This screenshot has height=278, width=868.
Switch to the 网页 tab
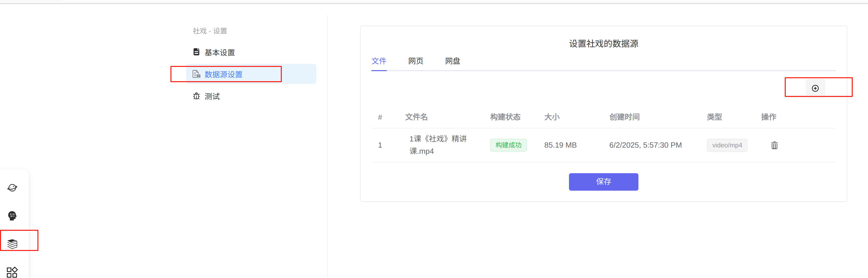416,61
